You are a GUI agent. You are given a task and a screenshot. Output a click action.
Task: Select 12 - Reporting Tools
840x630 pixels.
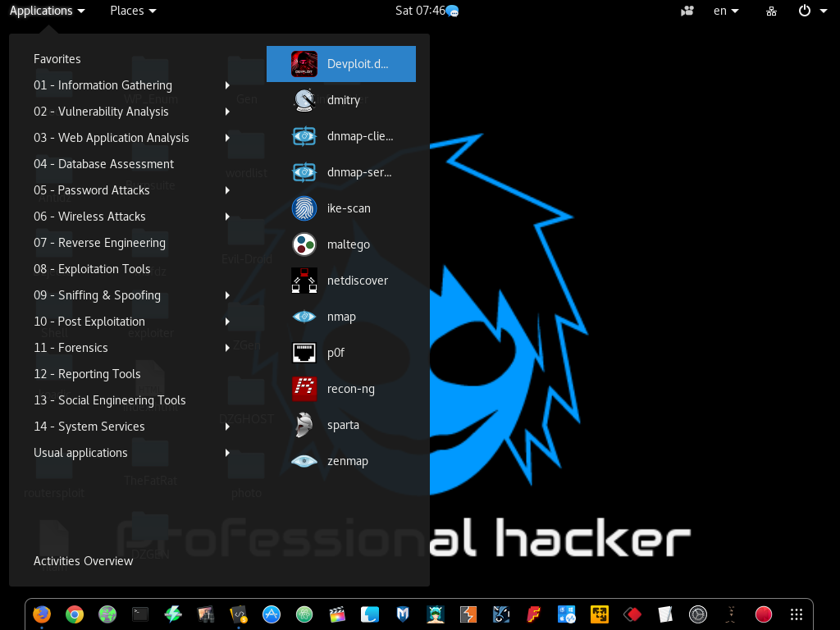point(87,374)
